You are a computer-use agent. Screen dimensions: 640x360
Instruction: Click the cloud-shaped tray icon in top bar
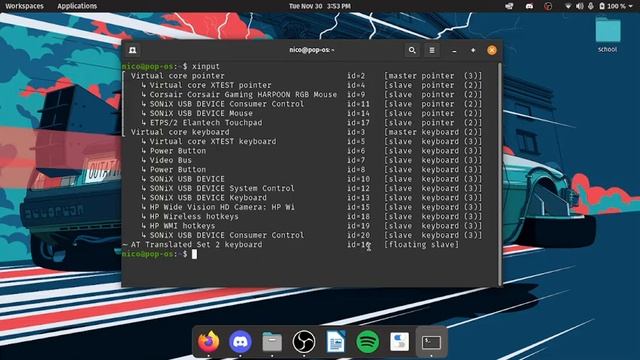coord(509,6)
